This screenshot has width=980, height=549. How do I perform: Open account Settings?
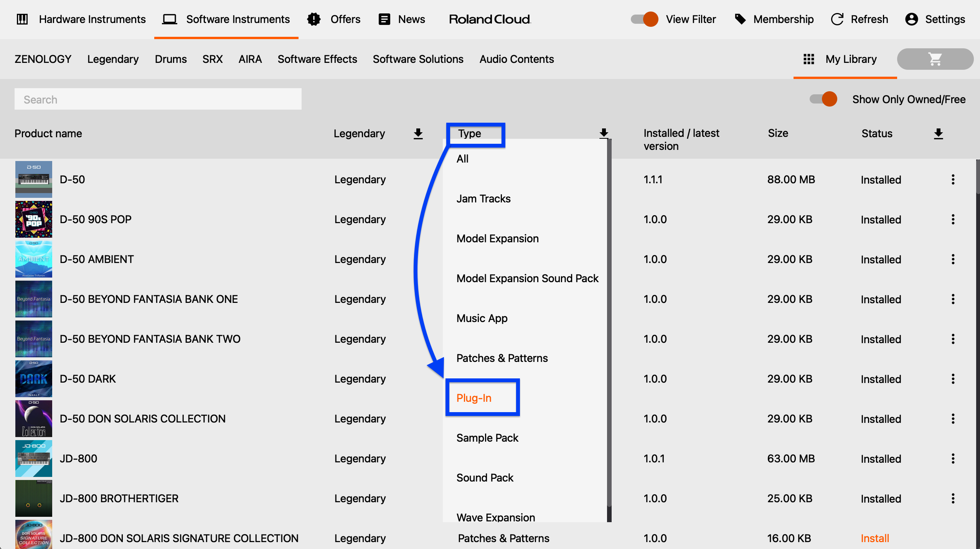pyautogui.click(x=912, y=19)
